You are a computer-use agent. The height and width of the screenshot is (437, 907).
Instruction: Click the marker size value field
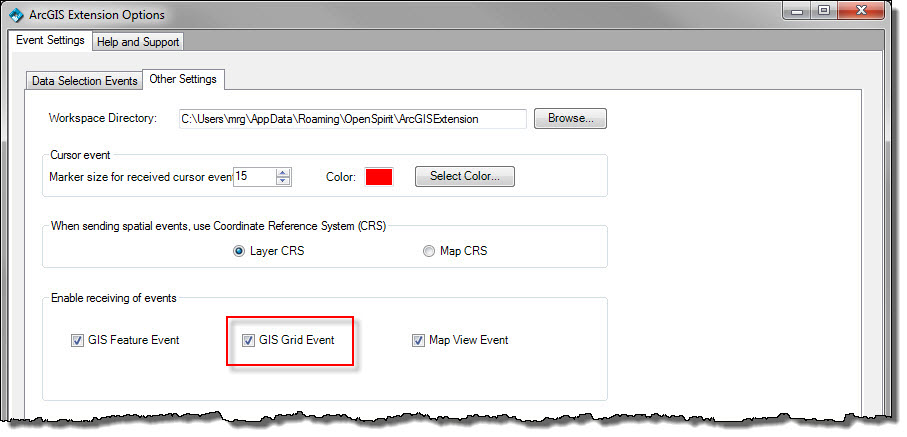click(254, 177)
